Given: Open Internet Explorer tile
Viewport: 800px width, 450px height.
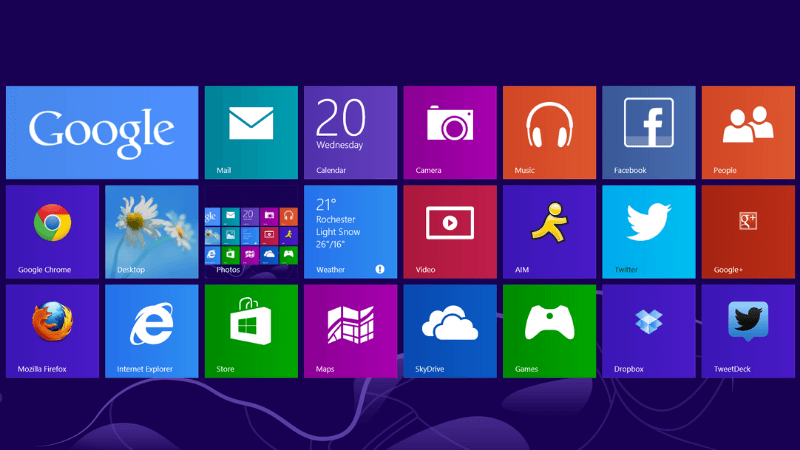Looking at the screenshot, I should 152,331.
